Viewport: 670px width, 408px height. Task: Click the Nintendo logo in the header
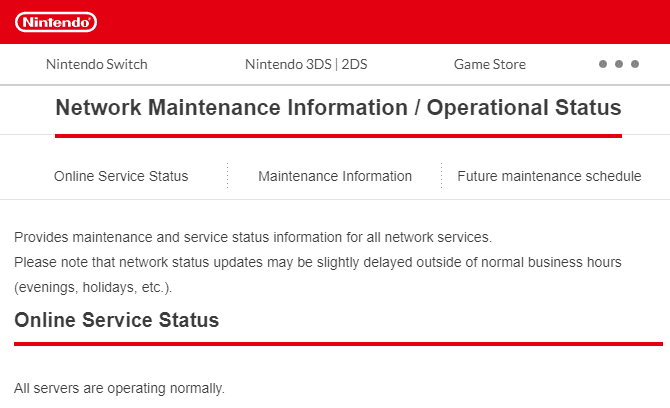point(56,22)
